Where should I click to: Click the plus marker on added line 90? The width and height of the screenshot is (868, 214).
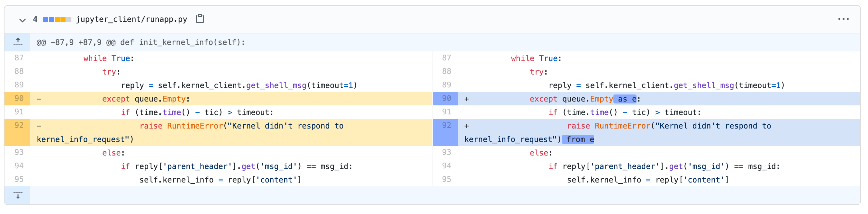point(466,99)
